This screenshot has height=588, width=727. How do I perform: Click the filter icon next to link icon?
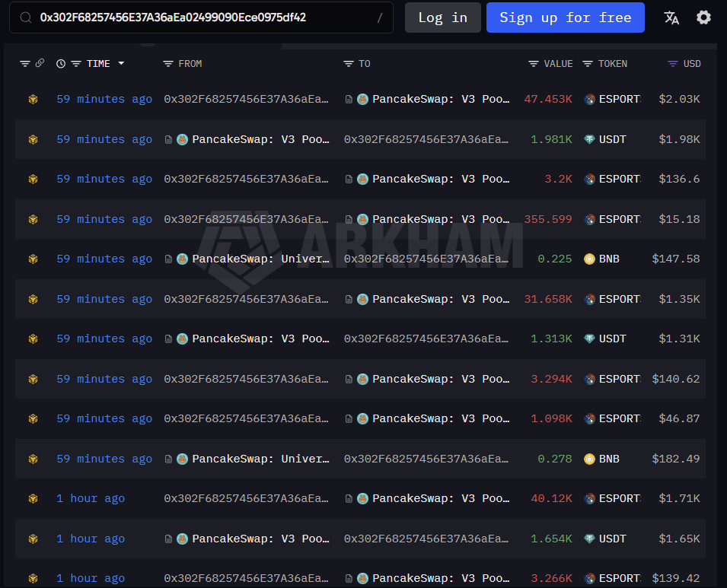point(25,63)
